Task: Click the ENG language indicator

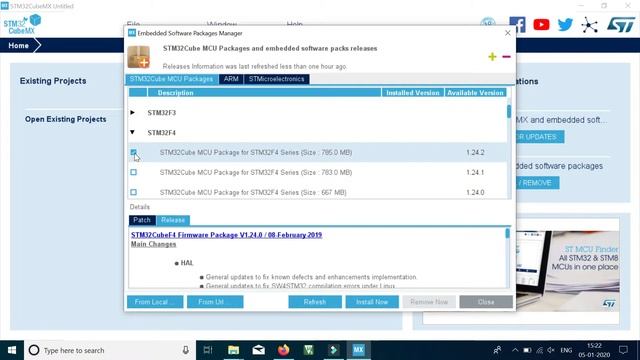Action: coord(566,350)
